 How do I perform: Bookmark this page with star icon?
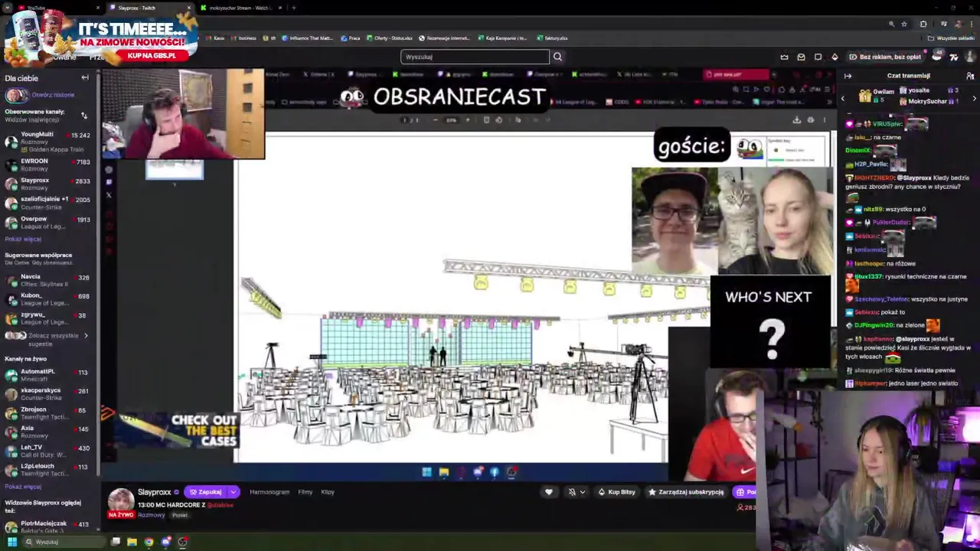(904, 24)
